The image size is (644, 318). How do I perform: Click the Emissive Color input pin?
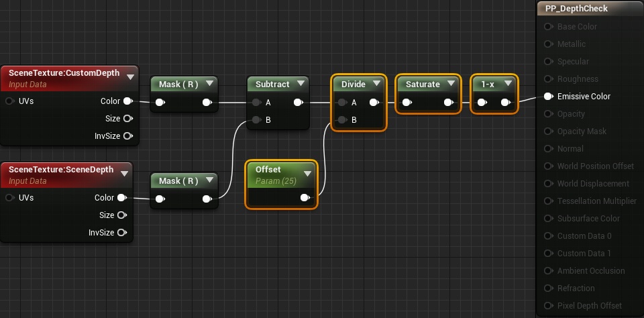548,96
